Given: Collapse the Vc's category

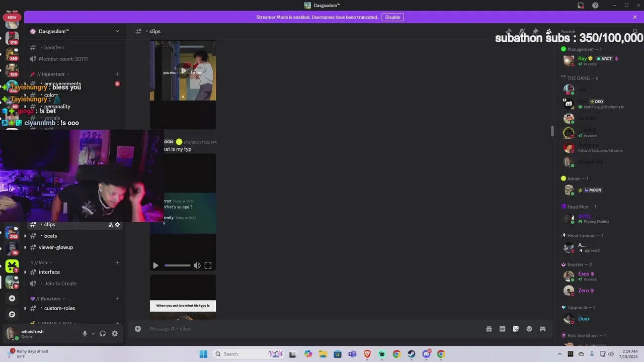Looking at the screenshot, I should coord(41,262).
